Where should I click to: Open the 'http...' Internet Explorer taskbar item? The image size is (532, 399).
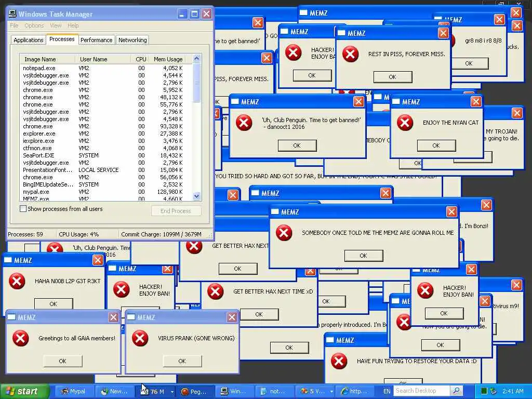354,391
